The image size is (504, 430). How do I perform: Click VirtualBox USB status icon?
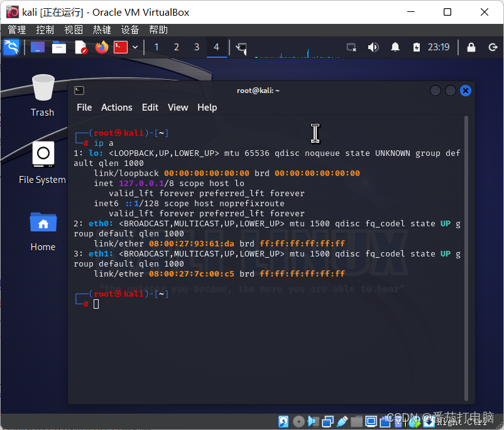pyautogui.click(x=342, y=421)
